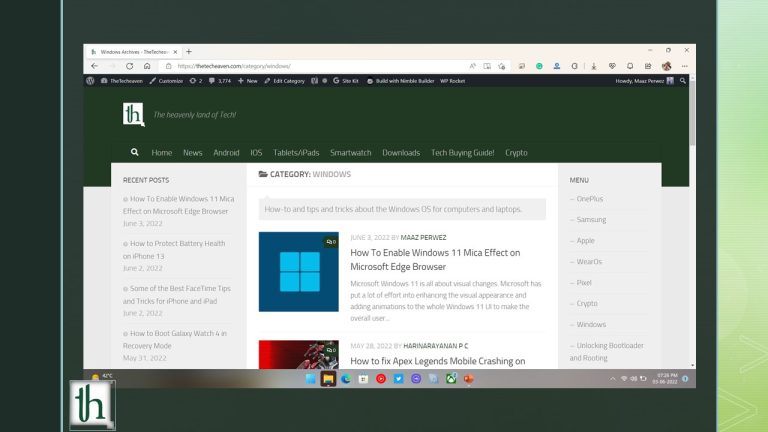Open recent post Best FaceTime Tips and Tricks
This screenshot has height=432, width=768.
point(177,295)
